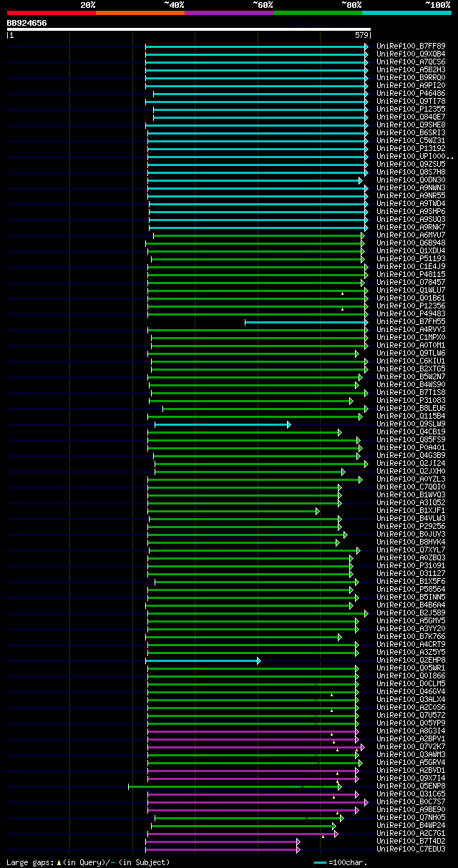Click the white query sequence ruler bar

[189, 29]
